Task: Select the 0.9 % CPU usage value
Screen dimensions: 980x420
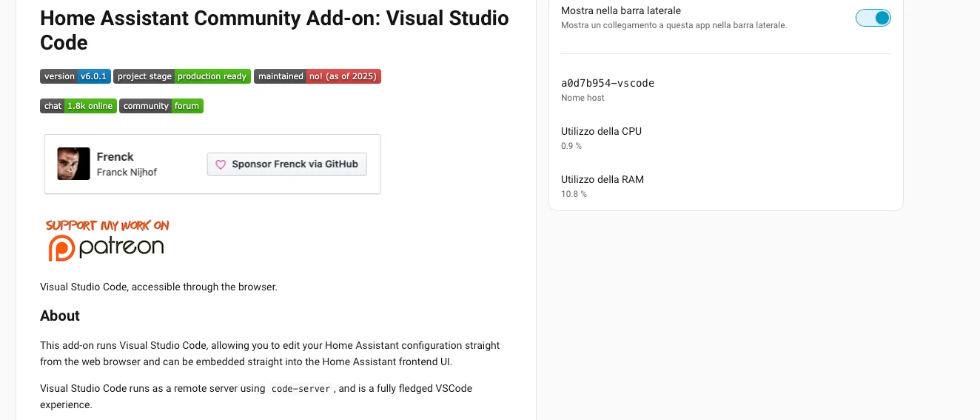Action: pos(571,146)
